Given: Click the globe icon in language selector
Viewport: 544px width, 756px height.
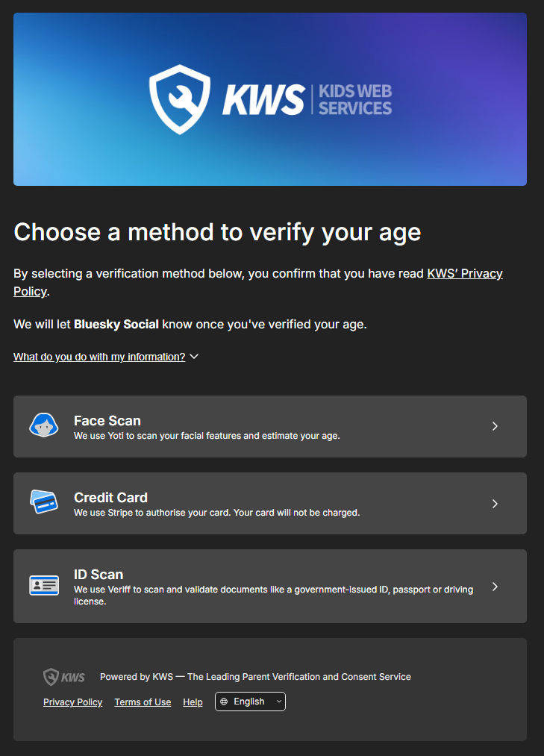Looking at the screenshot, I should click(224, 702).
